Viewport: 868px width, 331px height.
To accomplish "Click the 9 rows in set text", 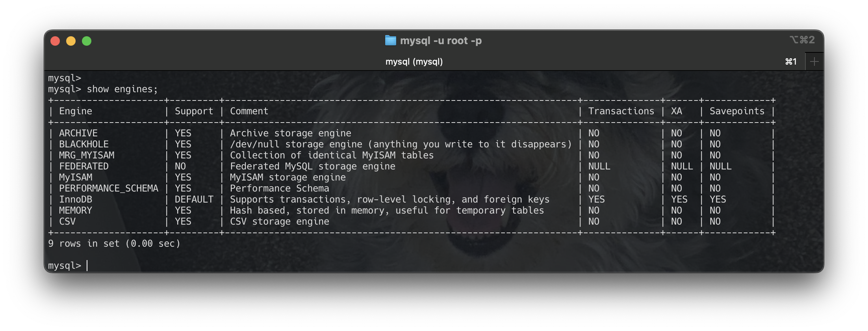I will (x=114, y=244).
